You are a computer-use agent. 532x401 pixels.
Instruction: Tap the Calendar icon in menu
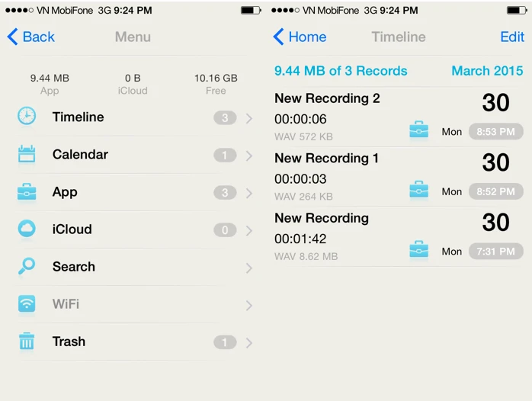(x=27, y=155)
